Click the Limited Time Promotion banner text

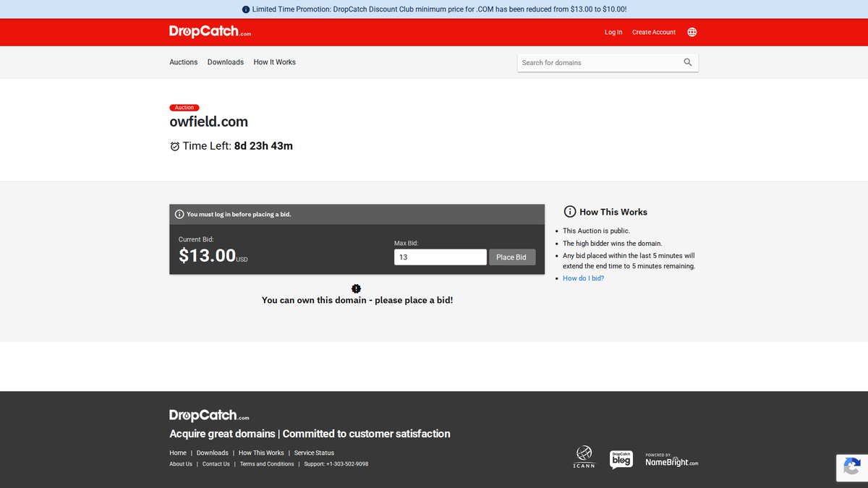coord(439,9)
